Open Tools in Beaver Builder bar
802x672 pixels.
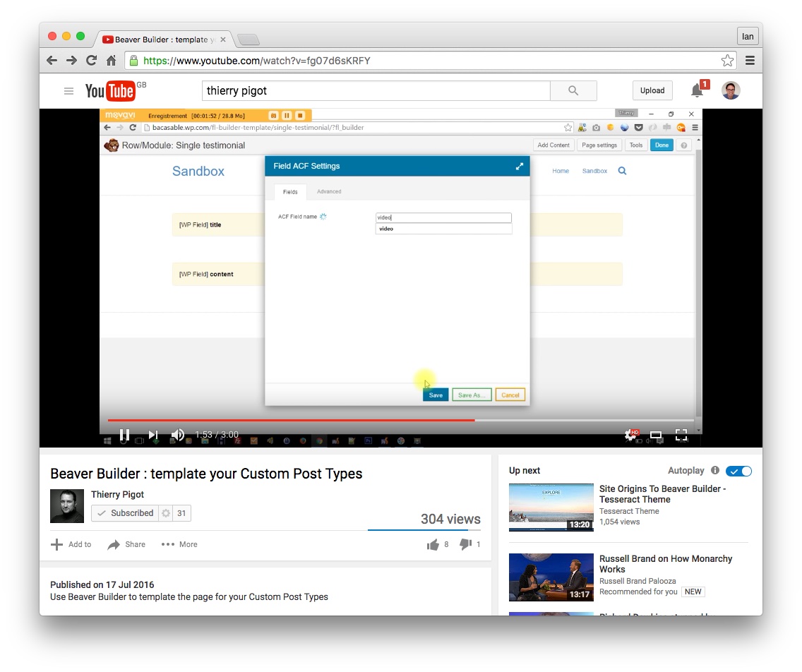tap(636, 145)
